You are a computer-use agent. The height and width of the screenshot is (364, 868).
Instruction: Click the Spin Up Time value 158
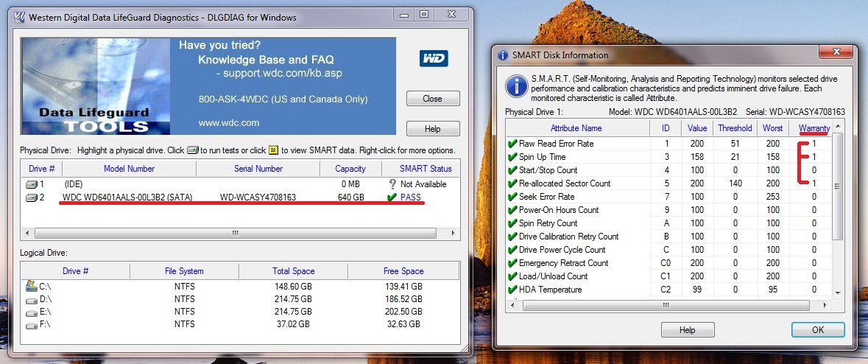(x=697, y=157)
